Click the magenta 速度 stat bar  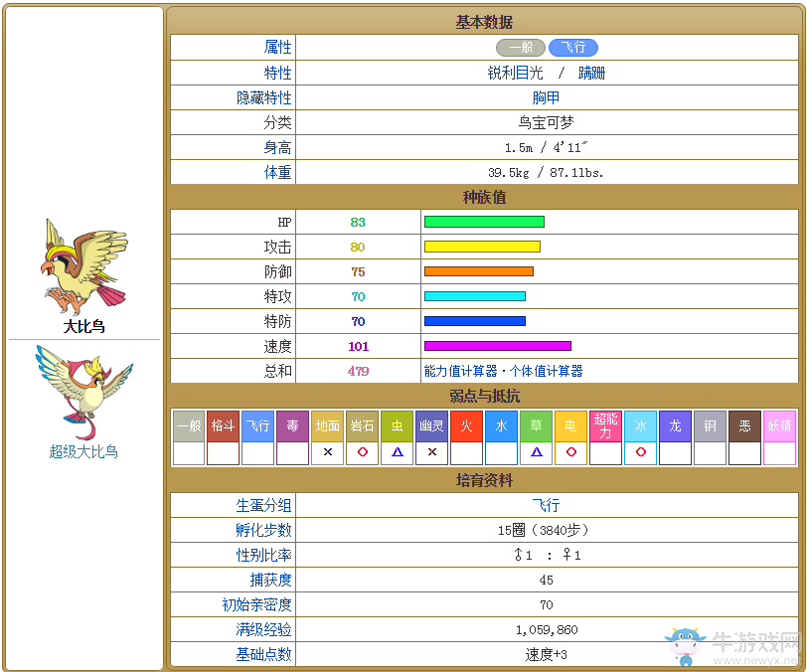pyautogui.click(x=498, y=346)
